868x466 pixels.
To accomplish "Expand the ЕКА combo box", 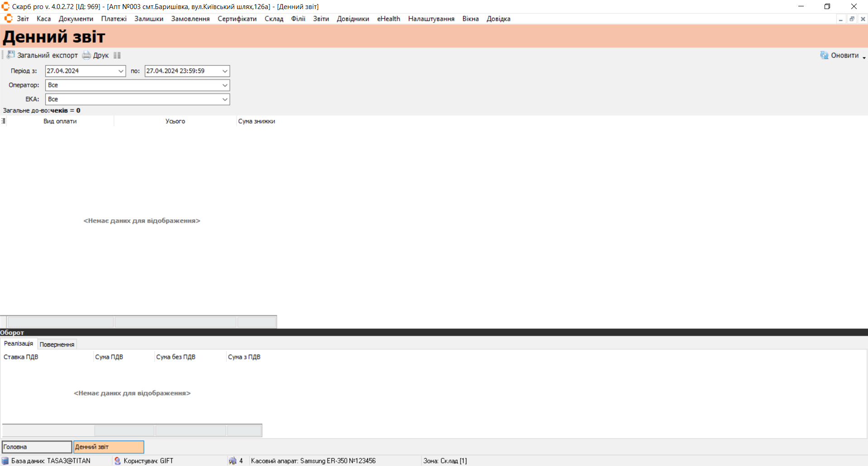I will click(x=225, y=99).
